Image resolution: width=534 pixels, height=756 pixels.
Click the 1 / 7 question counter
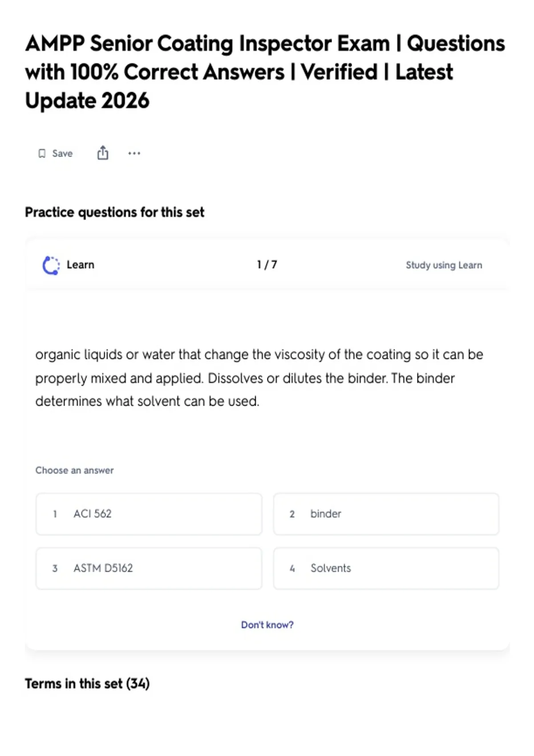click(267, 265)
